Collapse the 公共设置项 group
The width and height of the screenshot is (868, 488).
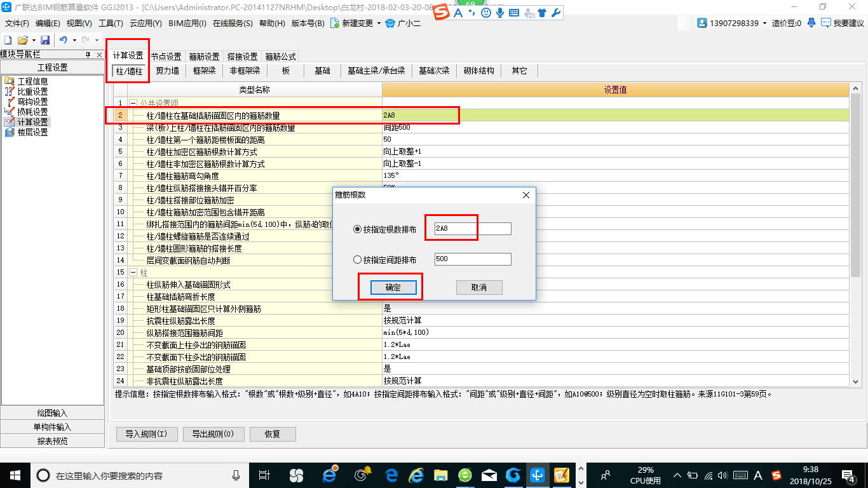tap(133, 103)
